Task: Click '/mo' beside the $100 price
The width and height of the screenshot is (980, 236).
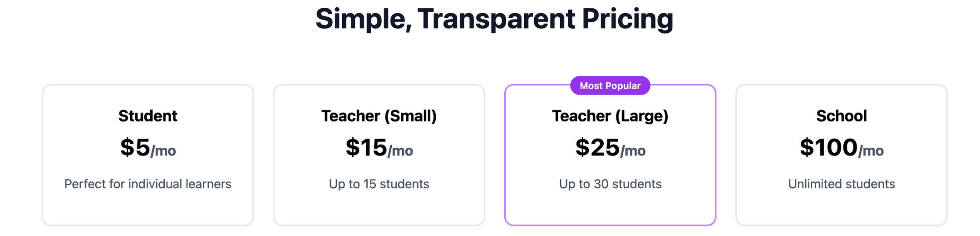Action: tap(871, 151)
